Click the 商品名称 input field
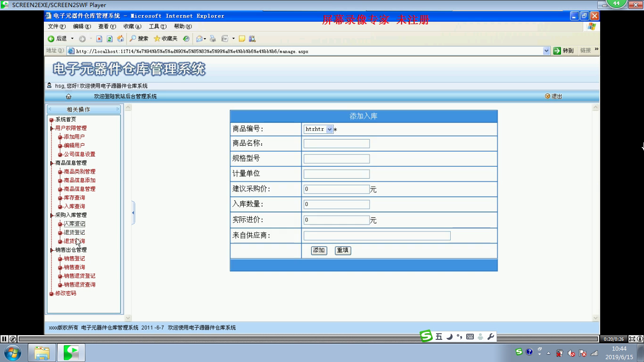The image size is (644, 362). pyautogui.click(x=337, y=144)
